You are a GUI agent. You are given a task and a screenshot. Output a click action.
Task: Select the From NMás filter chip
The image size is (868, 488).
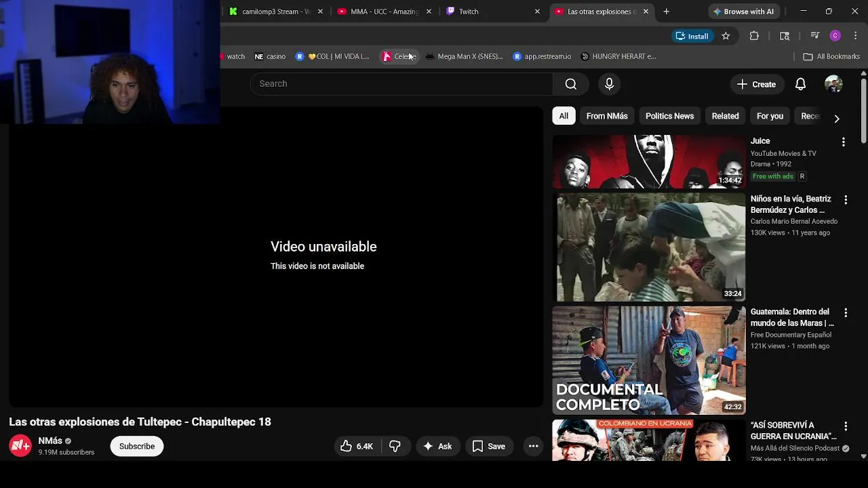pos(607,116)
